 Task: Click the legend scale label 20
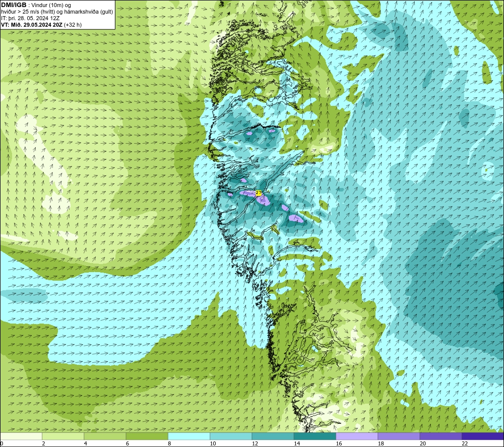coord(423,443)
